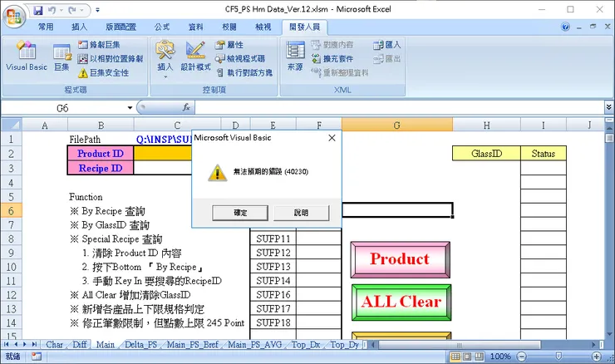Open the Main_PS_Bref sheet tab
The image size is (615, 364).
click(193, 344)
